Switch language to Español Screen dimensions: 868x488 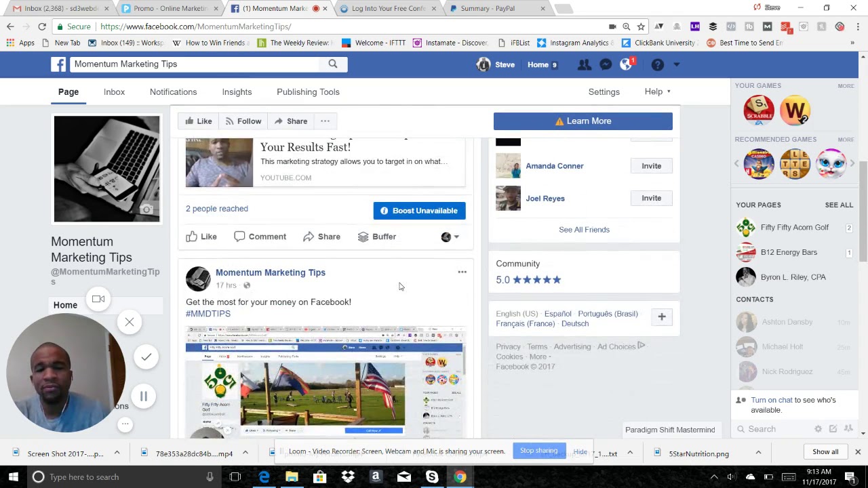(557, 314)
